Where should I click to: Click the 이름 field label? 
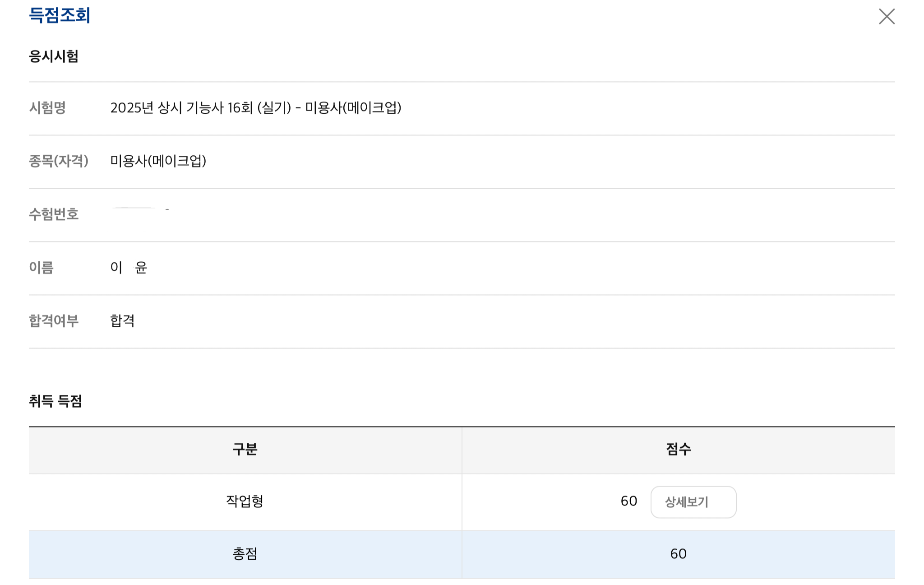(42, 268)
